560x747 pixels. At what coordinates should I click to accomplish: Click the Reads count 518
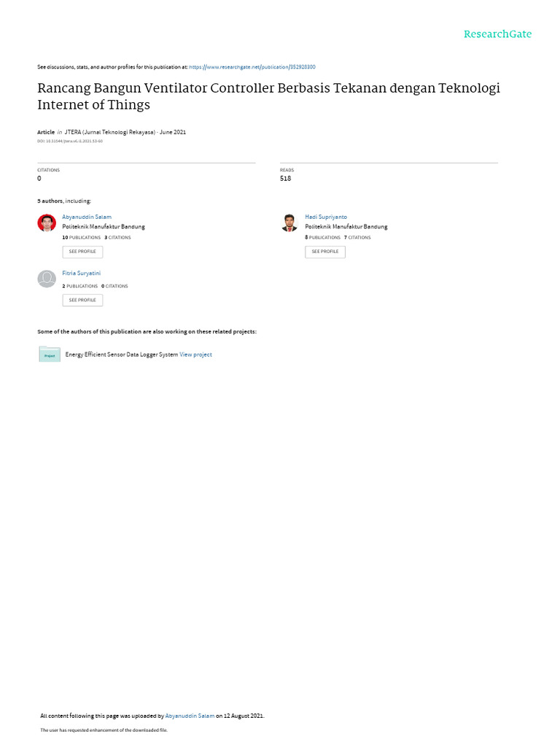[x=285, y=178]
